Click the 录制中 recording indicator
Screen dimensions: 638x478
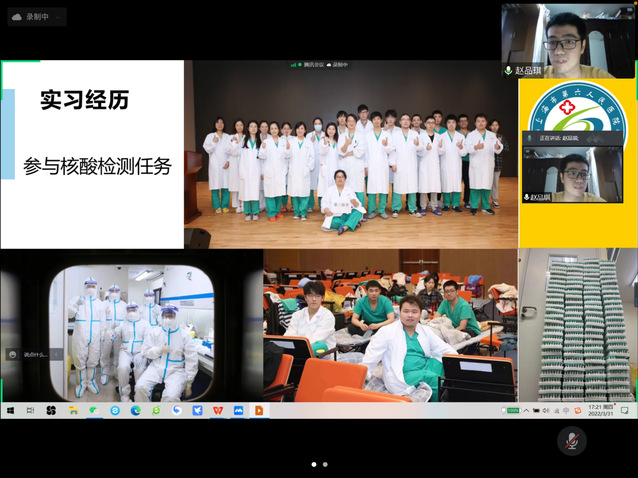pos(36,16)
